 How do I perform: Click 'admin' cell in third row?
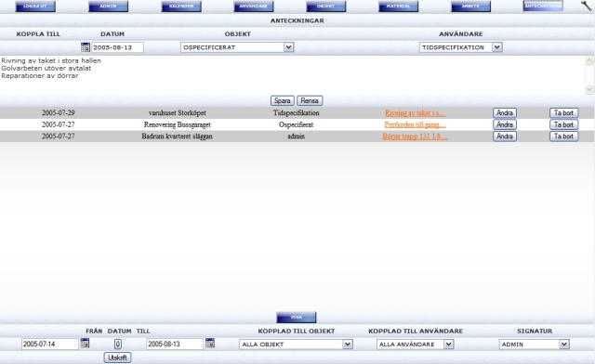(297, 136)
